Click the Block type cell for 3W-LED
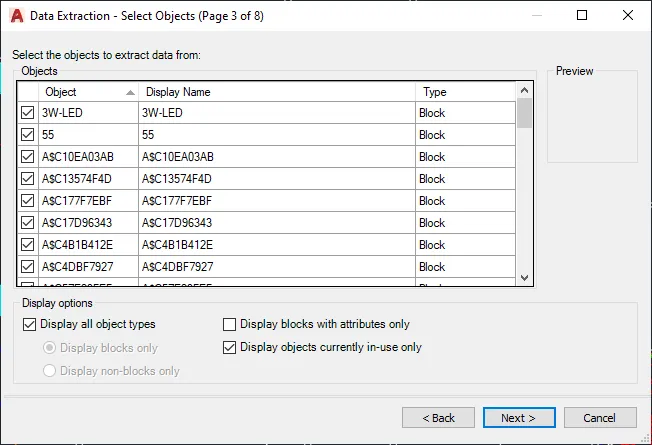Image resolution: width=652 pixels, height=445 pixels. pos(465,113)
